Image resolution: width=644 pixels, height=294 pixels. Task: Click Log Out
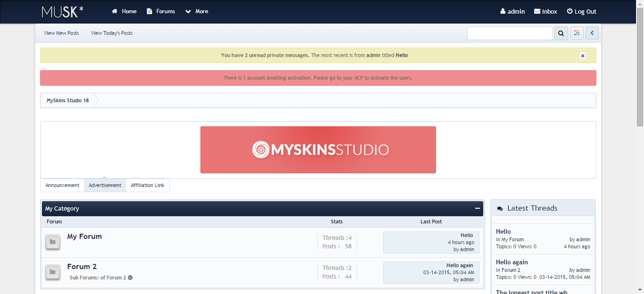581,11
